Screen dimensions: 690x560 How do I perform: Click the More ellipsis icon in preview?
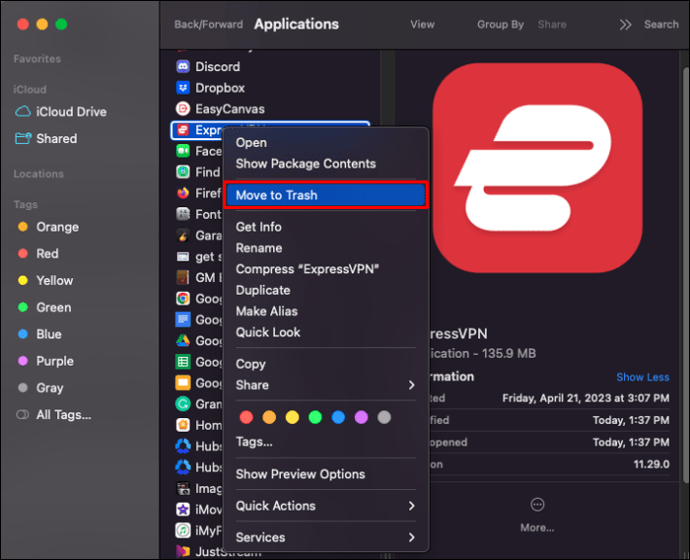[537, 505]
